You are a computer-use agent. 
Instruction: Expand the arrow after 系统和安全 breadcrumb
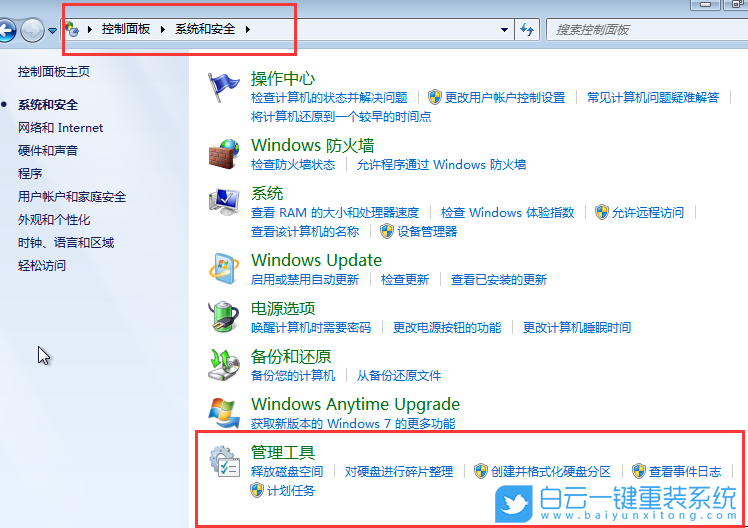pos(248,30)
